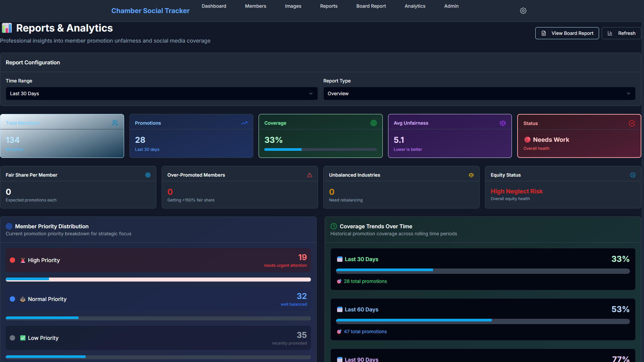Click the View Board Report button

pos(567,33)
